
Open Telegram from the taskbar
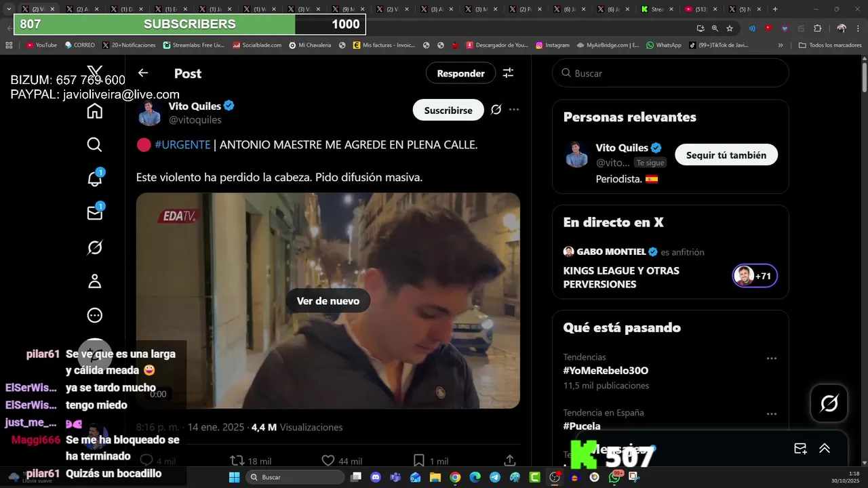(495, 477)
